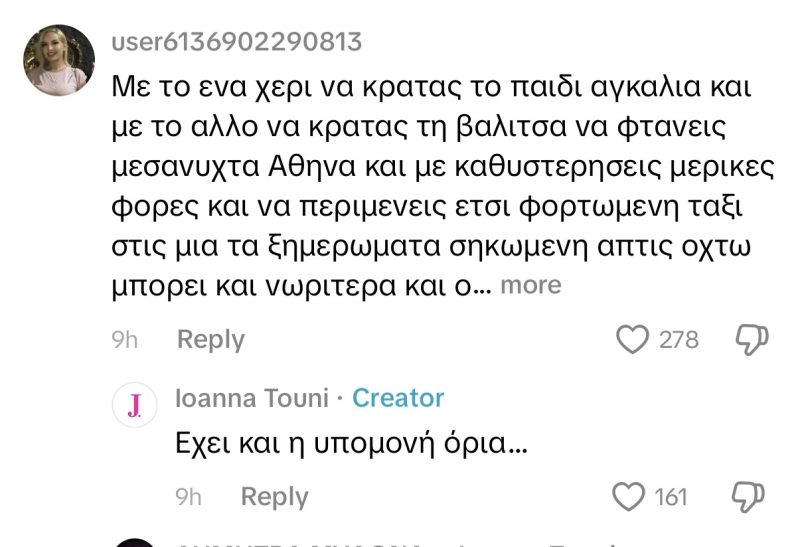Like the comment by user613690290813
800x547 pixels.
(631, 339)
